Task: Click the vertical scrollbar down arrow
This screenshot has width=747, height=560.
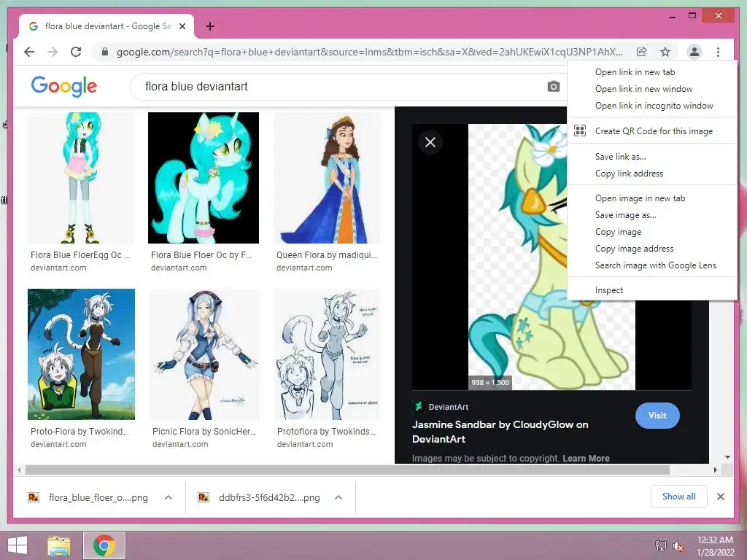Action: point(727,457)
